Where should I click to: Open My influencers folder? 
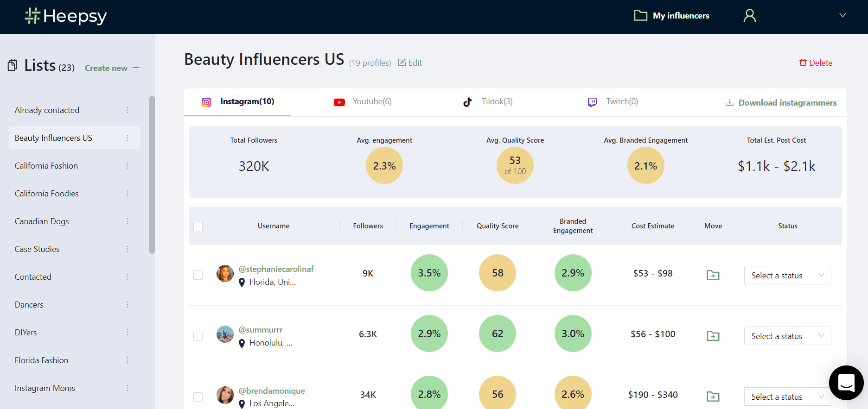672,16
